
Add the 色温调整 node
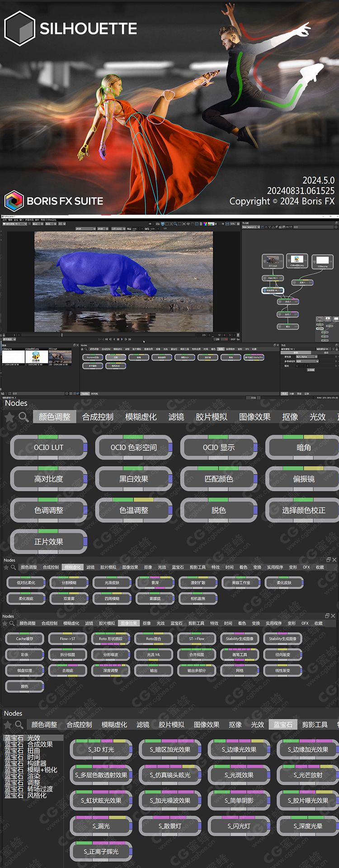(134, 510)
